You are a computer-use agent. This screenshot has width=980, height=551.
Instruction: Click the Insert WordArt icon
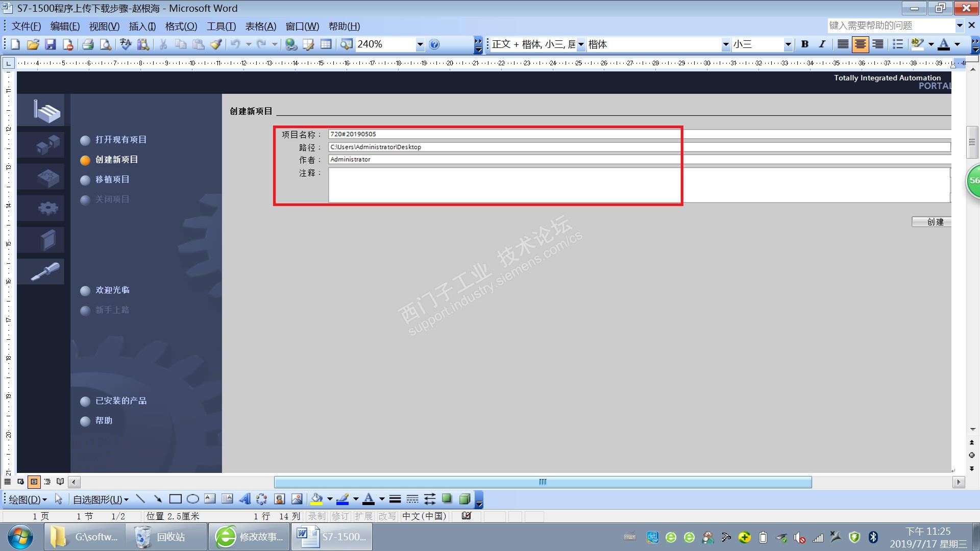(x=244, y=499)
